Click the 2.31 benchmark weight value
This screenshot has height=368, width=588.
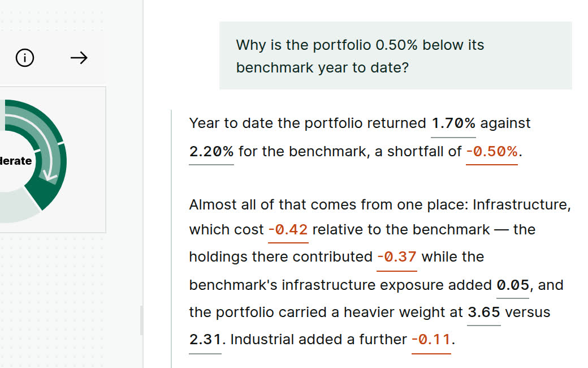tap(205, 340)
